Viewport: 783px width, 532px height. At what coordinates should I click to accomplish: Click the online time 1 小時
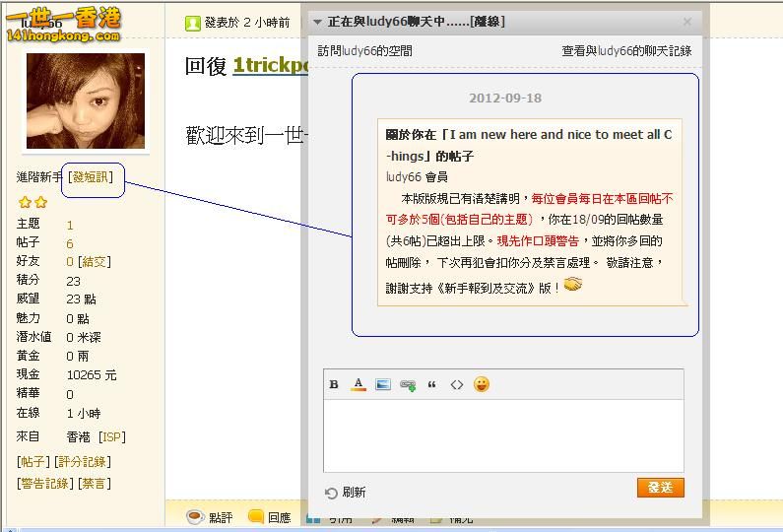tap(84, 414)
